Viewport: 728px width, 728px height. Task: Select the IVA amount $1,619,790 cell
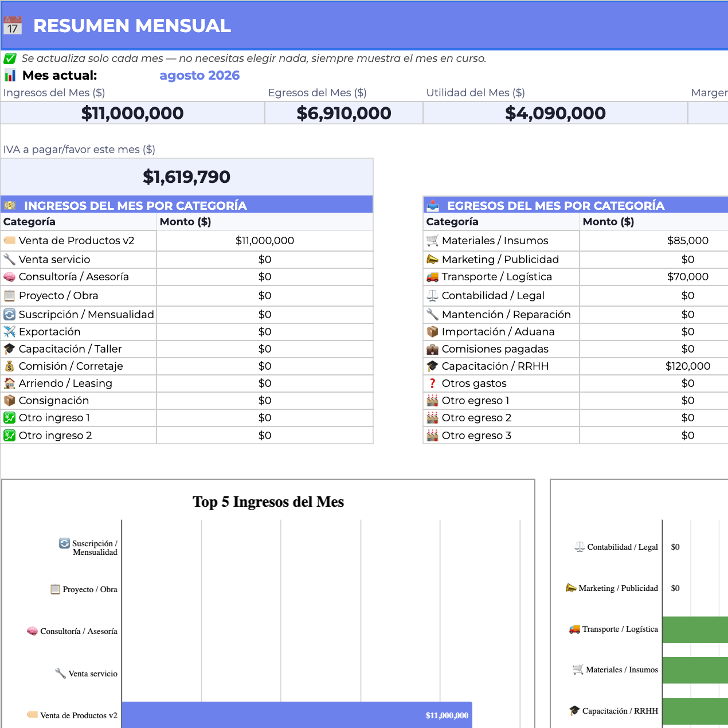pyautogui.click(x=187, y=177)
